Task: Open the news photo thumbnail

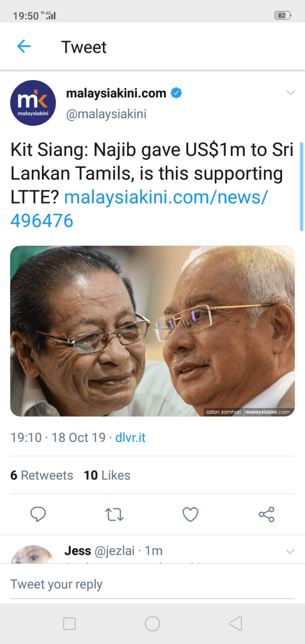Action: (152, 331)
